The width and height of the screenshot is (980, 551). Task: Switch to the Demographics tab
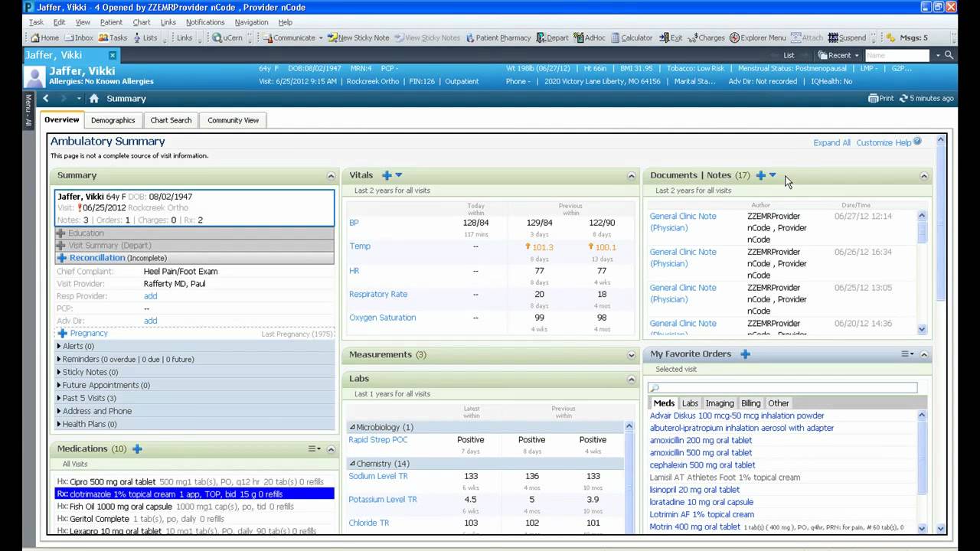(113, 120)
